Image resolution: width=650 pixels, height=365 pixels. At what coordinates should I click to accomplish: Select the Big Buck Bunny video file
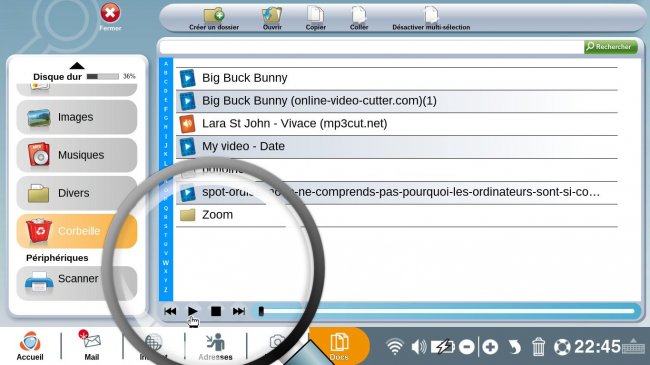pyautogui.click(x=397, y=78)
